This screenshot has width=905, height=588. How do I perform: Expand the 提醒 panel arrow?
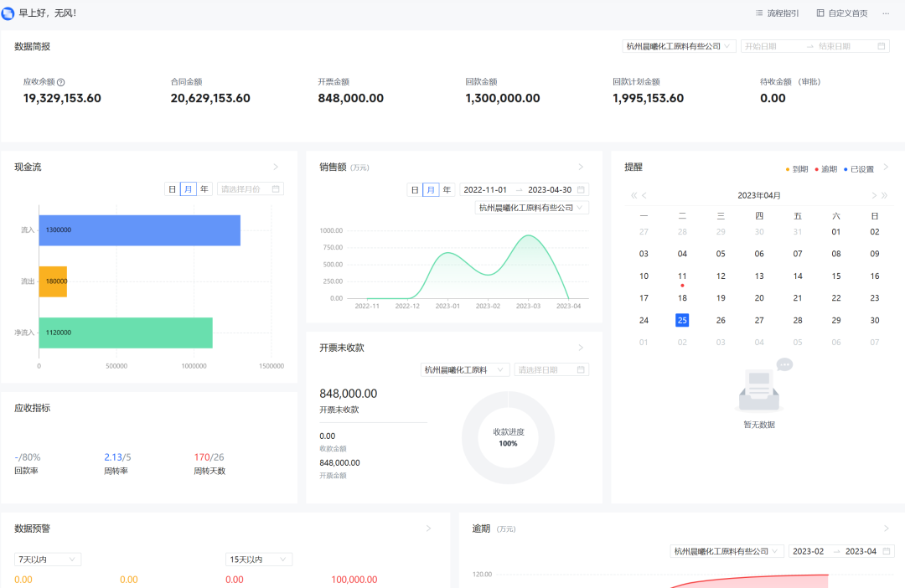tap(886, 167)
